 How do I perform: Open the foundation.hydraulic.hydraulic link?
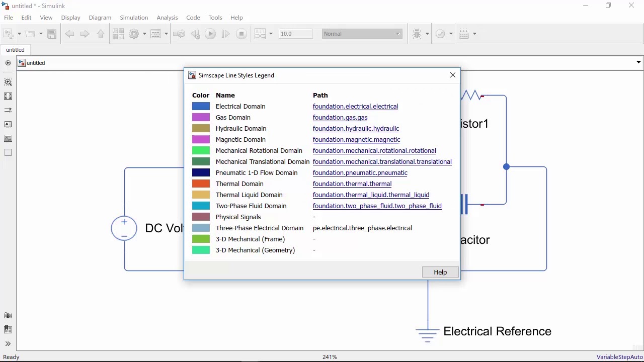[x=356, y=129]
